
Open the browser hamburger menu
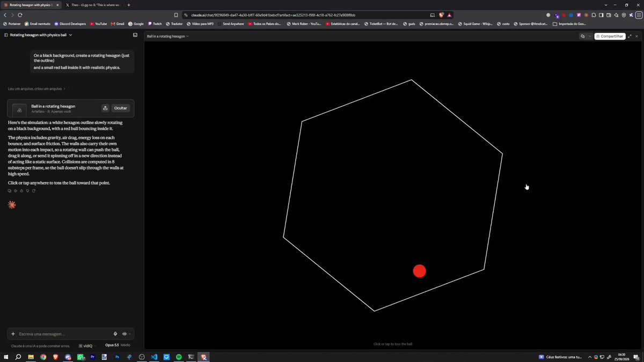point(639,15)
